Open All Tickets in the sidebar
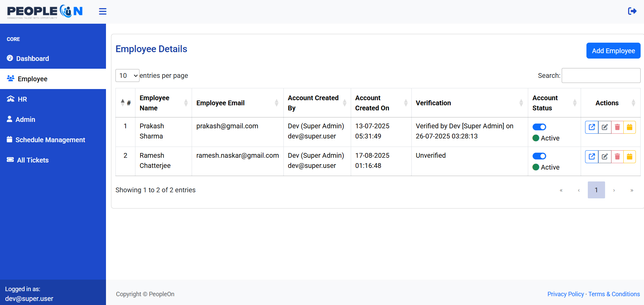Viewport: 644px width, 305px height. [x=33, y=160]
